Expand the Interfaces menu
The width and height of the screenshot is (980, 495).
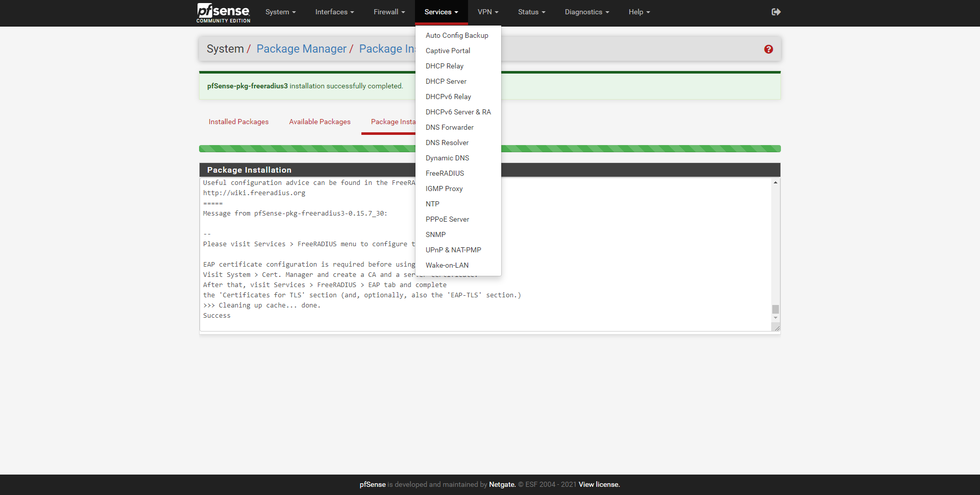coord(334,12)
